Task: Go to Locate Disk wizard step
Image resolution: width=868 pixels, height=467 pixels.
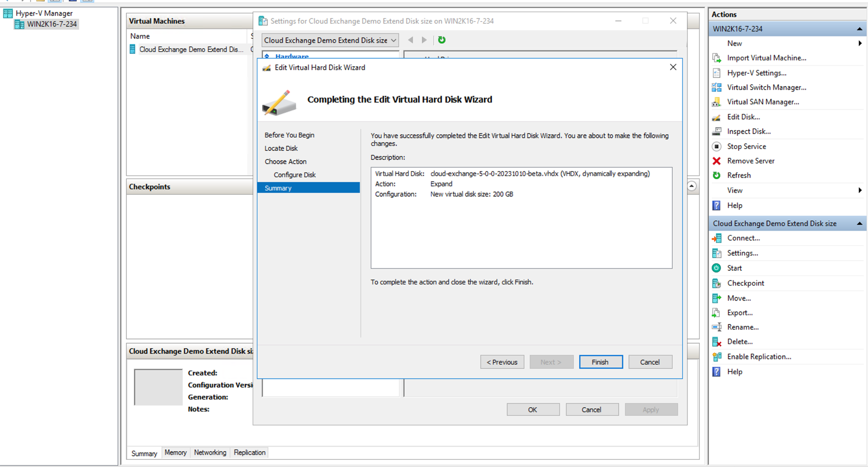Action: [281, 148]
